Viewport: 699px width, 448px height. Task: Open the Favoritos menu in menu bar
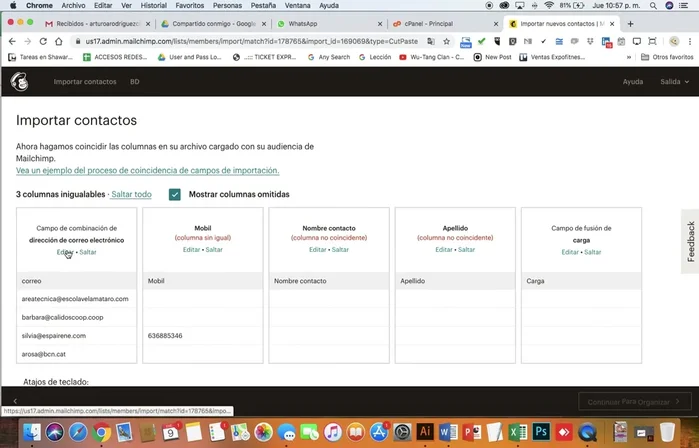(x=189, y=5)
